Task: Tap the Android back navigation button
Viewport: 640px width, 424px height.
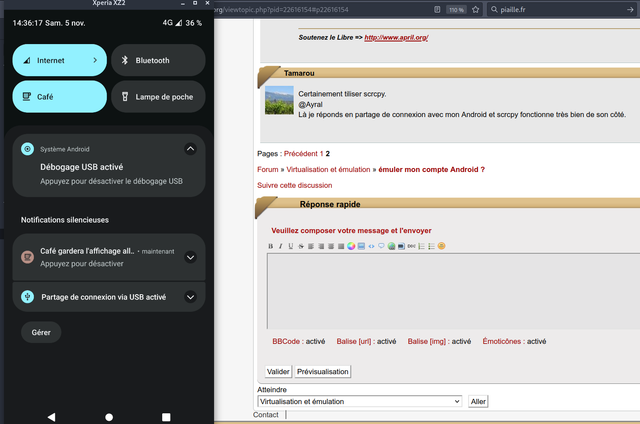Action: (51, 417)
